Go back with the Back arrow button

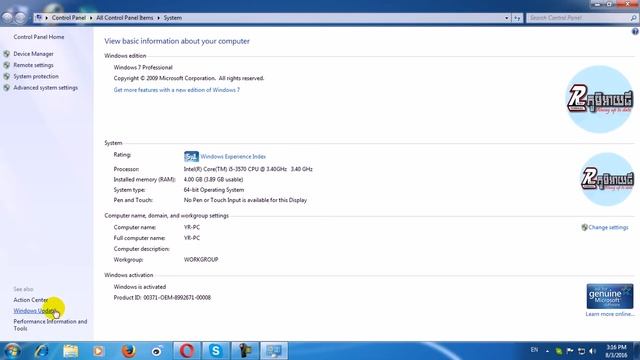pyautogui.click(x=7, y=18)
